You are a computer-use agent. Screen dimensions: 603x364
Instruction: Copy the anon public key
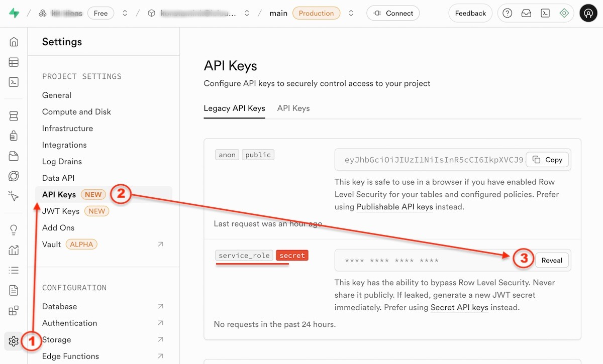coord(547,160)
